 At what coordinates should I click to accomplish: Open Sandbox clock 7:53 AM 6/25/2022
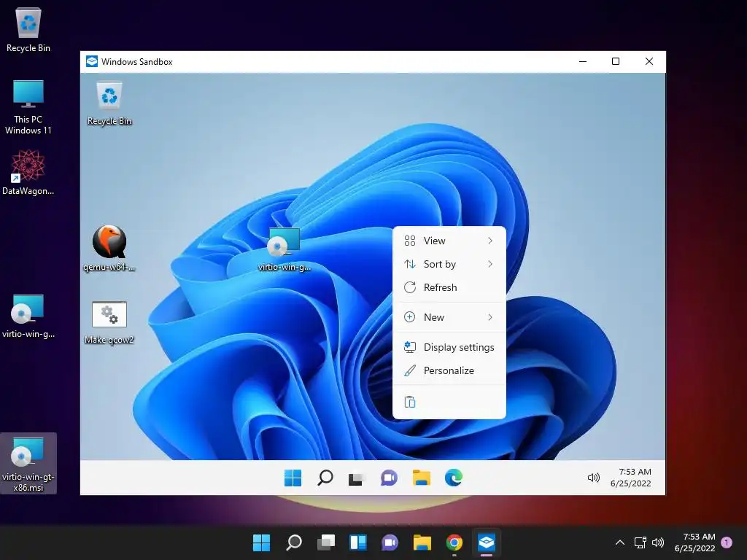[x=631, y=478]
